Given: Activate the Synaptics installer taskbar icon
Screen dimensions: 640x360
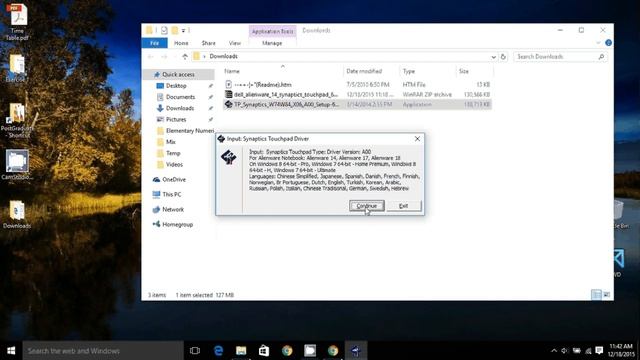Looking at the screenshot, I should coord(356,351).
